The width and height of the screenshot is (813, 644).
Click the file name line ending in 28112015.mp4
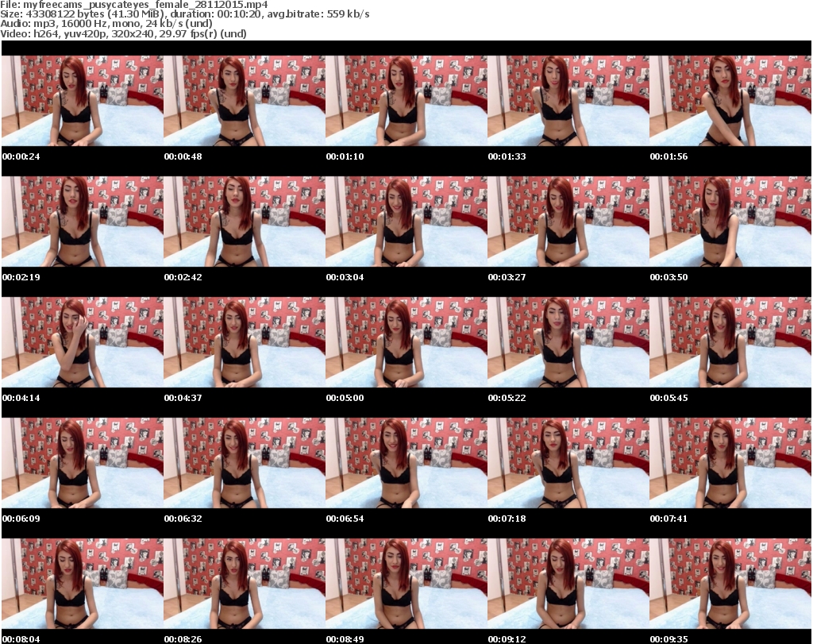click(133, 5)
